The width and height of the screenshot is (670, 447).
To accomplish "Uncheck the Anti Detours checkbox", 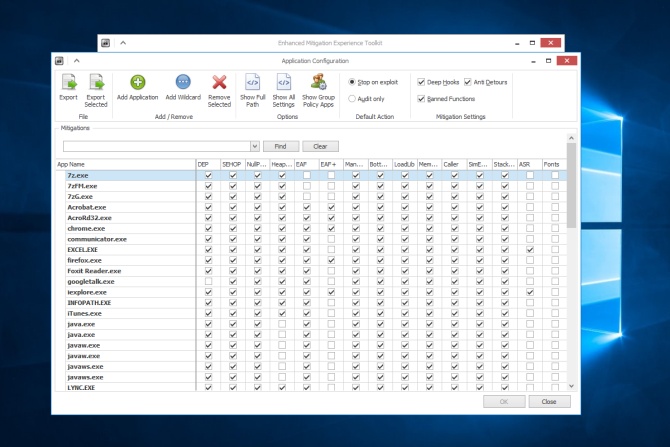I will click(467, 82).
